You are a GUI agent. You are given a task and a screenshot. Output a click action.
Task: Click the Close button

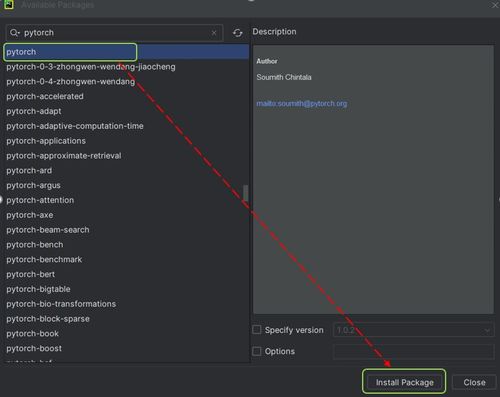point(474,382)
